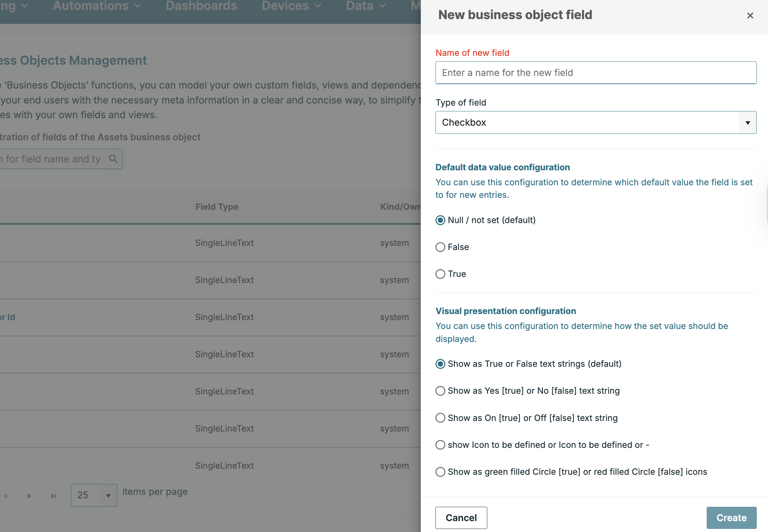Select Show as Yes or No text string
The height and width of the screenshot is (532, 768).
click(x=440, y=391)
